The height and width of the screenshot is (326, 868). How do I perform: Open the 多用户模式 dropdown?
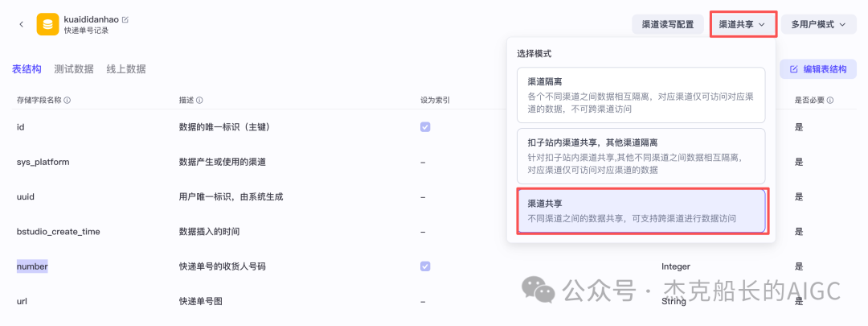click(x=819, y=24)
